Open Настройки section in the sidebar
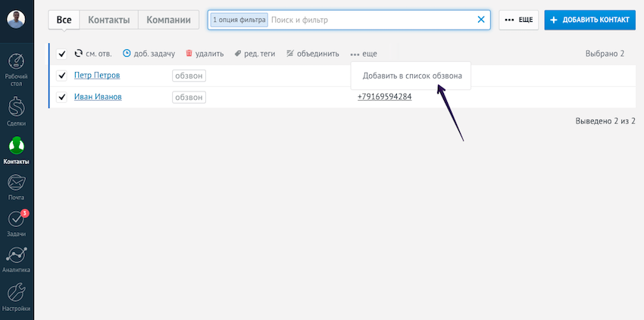This screenshot has width=644, height=320. pyautogui.click(x=17, y=297)
